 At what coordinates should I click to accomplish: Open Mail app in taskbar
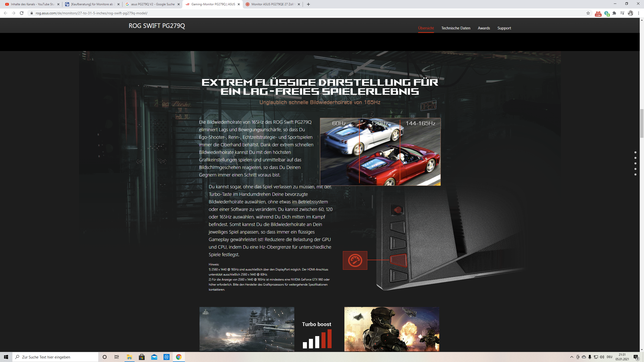click(x=154, y=357)
